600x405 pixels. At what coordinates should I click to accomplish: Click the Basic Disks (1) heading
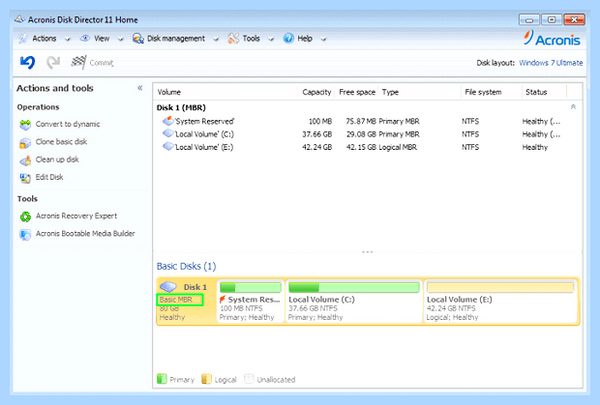tap(186, 266)
